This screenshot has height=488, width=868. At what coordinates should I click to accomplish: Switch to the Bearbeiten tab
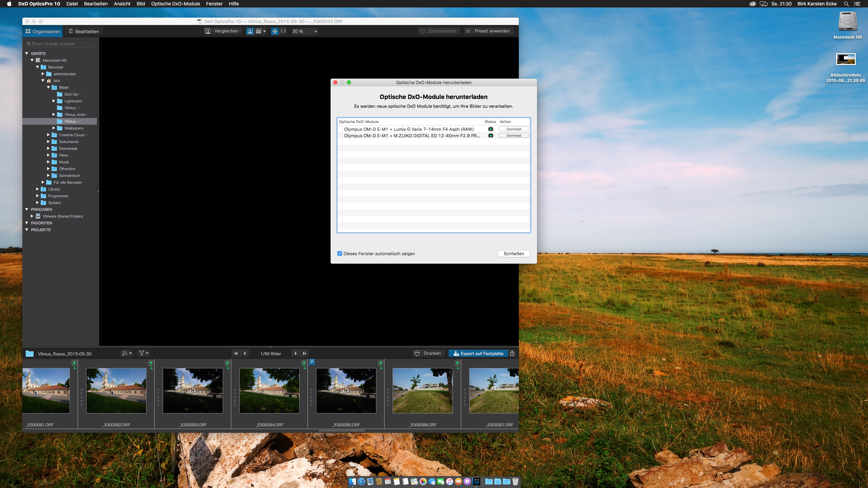click(84, 32)
